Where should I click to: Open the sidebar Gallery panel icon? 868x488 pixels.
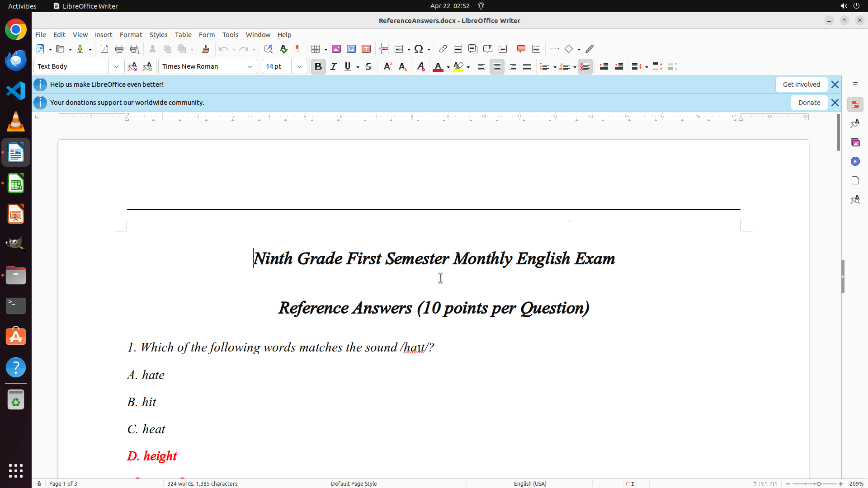click(855, 142)
